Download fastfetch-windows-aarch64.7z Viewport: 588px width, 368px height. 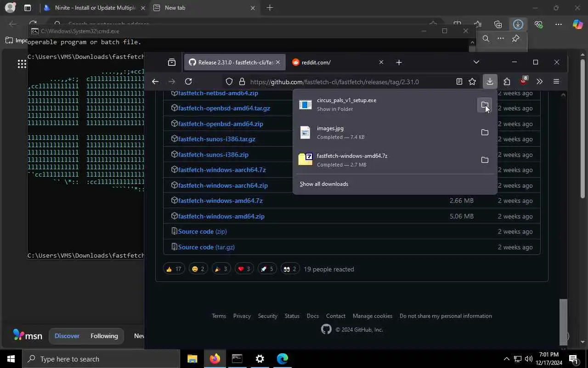(x=222, y=170)
